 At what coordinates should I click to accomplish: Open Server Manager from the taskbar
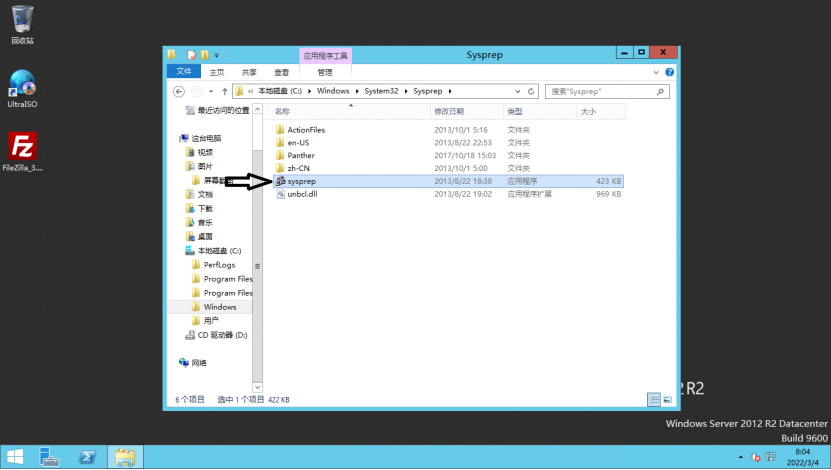pyautogui.click(x=49, y=457)
